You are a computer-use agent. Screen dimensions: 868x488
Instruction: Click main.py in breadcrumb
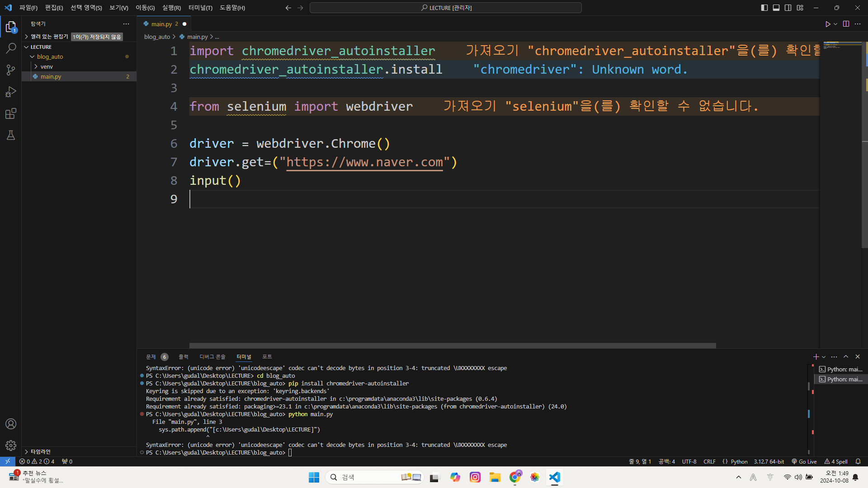click(197, 37)
